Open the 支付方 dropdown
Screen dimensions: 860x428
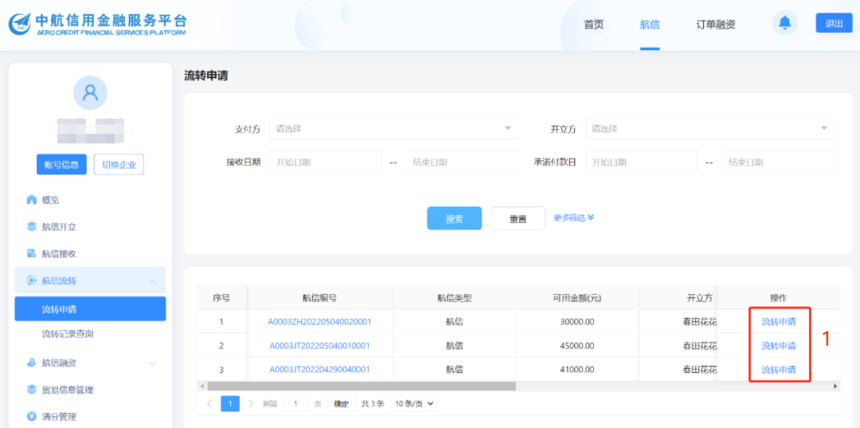[x=394, y=129]
